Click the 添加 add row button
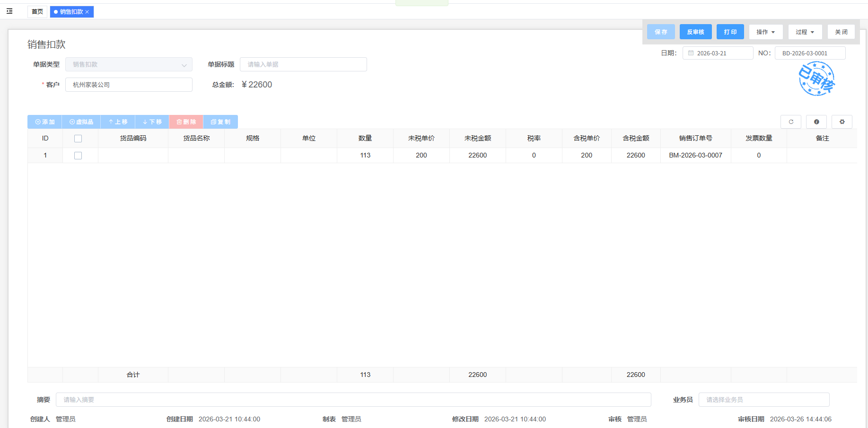Viewport: 868px width, 428px height. (x=45, y=122)
